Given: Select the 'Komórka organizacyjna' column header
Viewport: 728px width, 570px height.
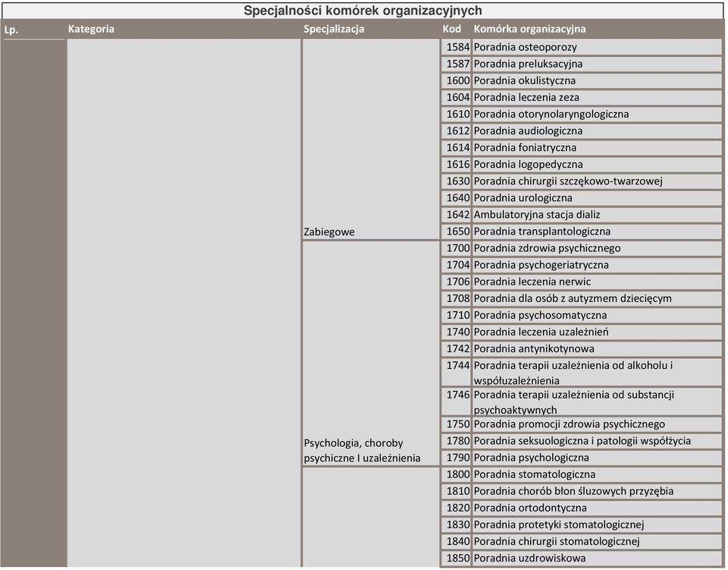Looking at the screenshot, I should (530, 29).
